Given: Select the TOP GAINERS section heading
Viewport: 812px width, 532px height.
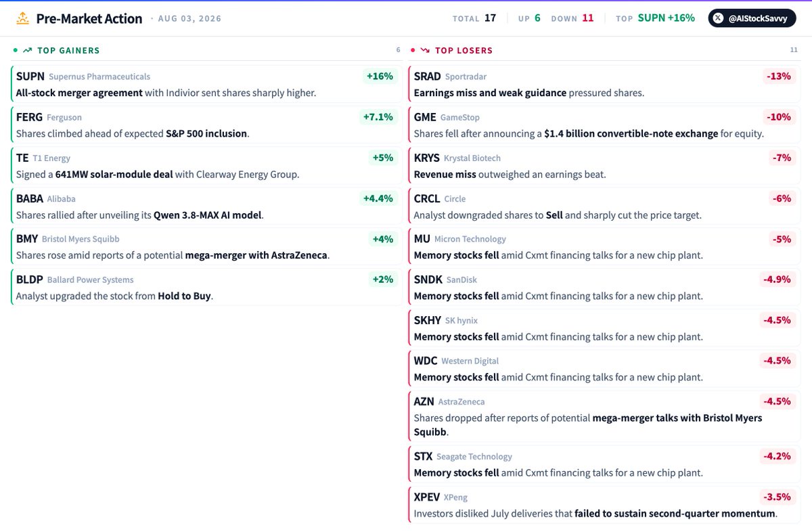Looking at the screenshot, I should click(x=68, y=50).
